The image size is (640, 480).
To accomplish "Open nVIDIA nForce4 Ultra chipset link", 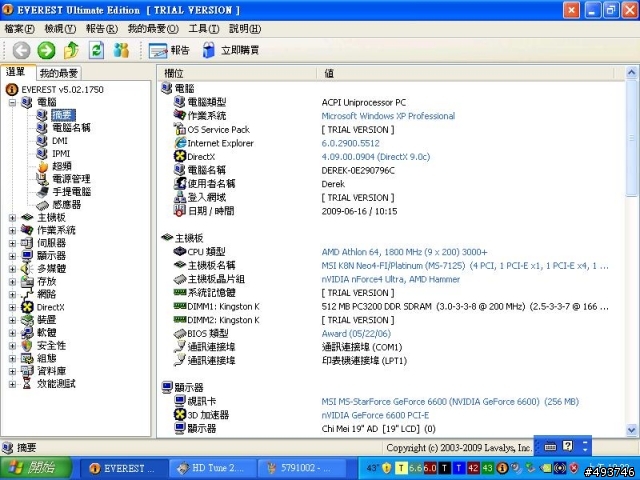I will coord(391,279).
